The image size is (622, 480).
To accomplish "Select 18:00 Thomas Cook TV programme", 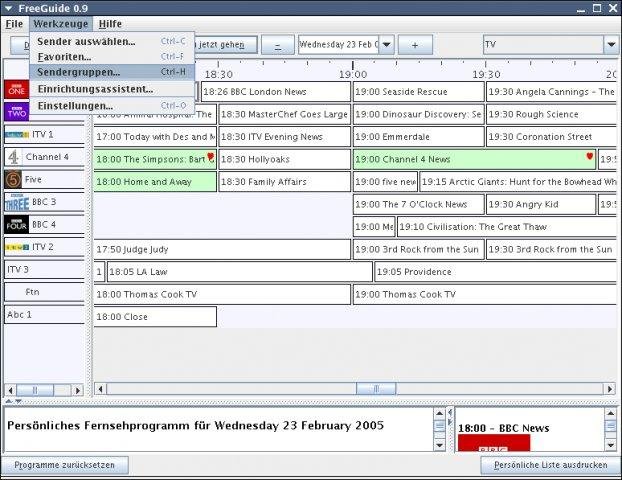I will [x=222, y=294].
